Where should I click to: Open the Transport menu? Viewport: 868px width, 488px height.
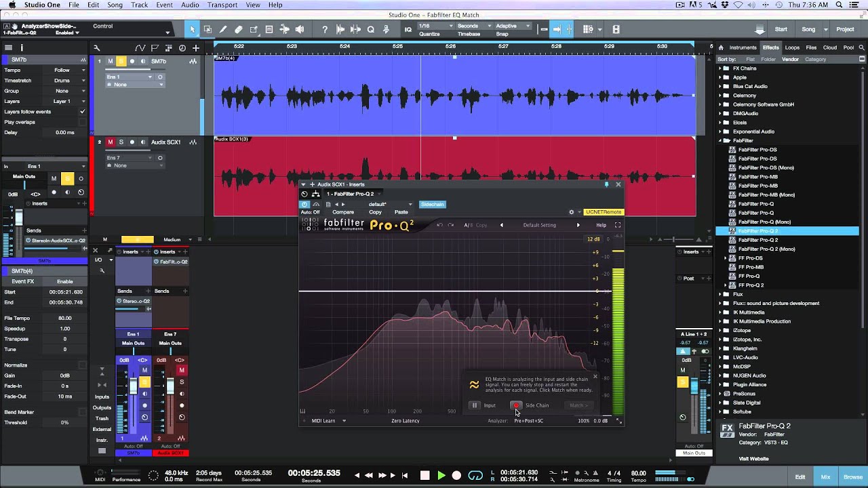(222, 5)
